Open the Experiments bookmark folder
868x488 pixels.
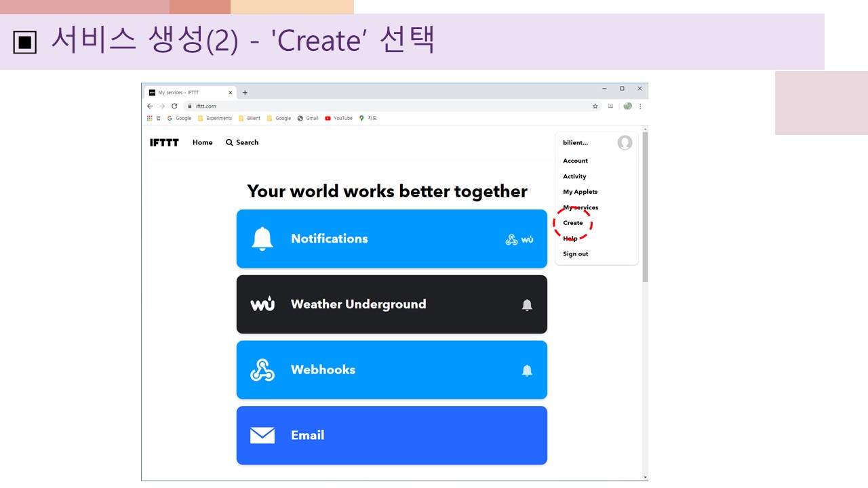coord(215,118)
